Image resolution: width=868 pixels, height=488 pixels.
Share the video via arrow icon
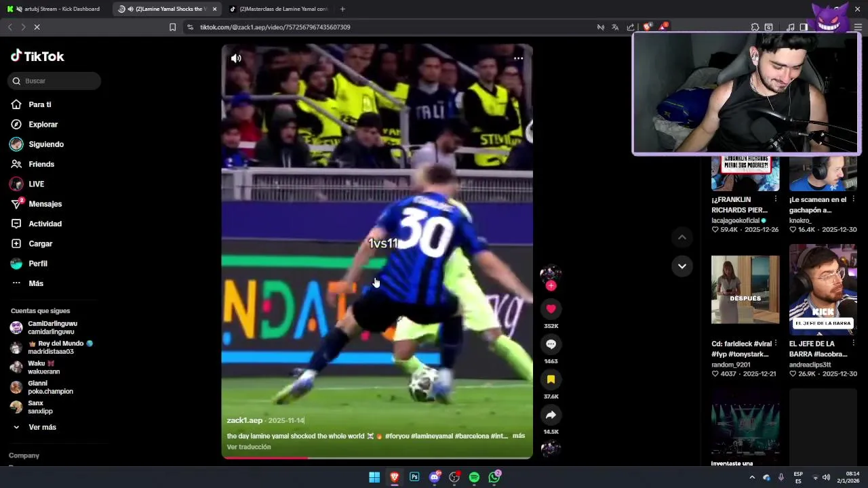click(551, 415)
